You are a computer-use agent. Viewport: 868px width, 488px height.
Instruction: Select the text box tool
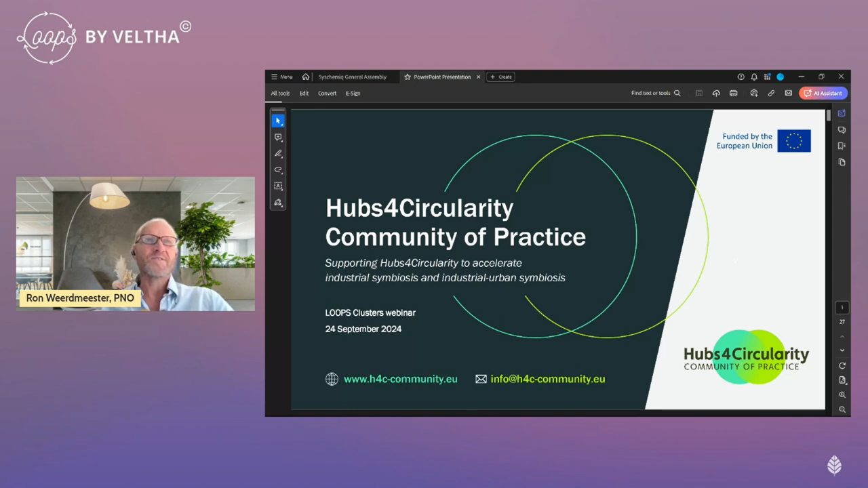(278, 186)
